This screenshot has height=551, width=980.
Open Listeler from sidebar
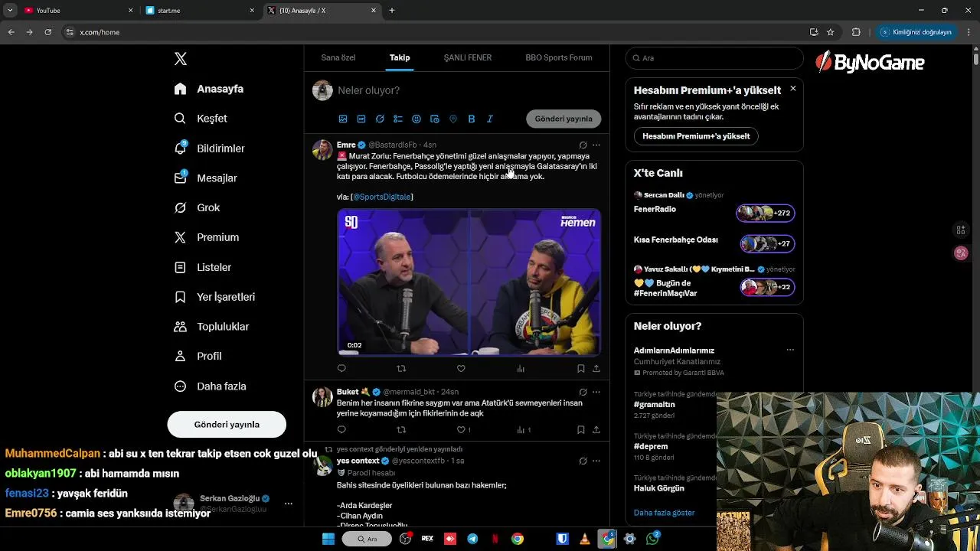pos(202,267)
